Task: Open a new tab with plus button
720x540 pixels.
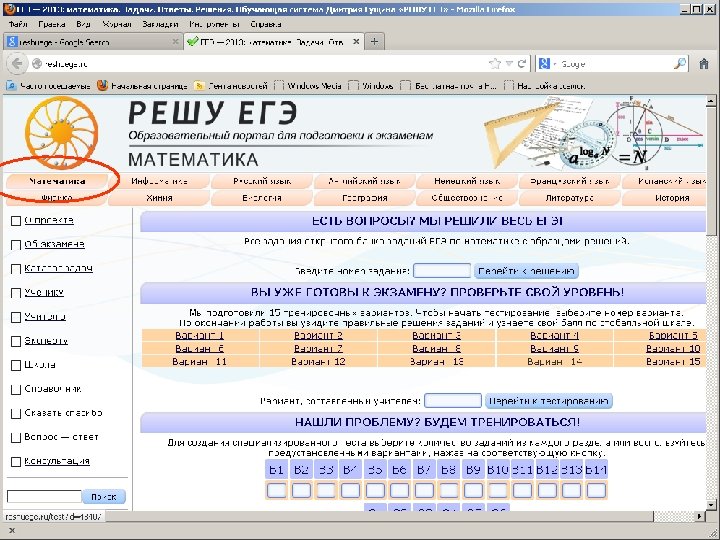Action: click(x=374, y=41)
